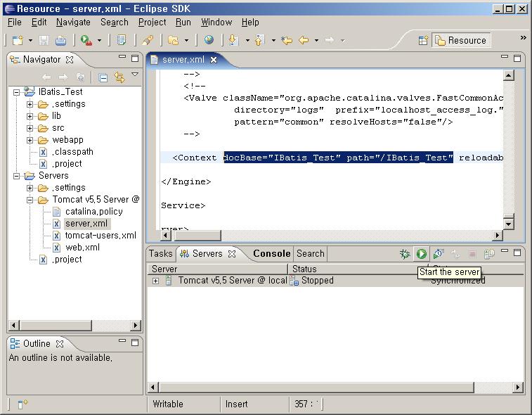The width and height of the screenshot is (532, 415).
Task: Select tomcat-users.xml file
Action: tap(100, 236)
